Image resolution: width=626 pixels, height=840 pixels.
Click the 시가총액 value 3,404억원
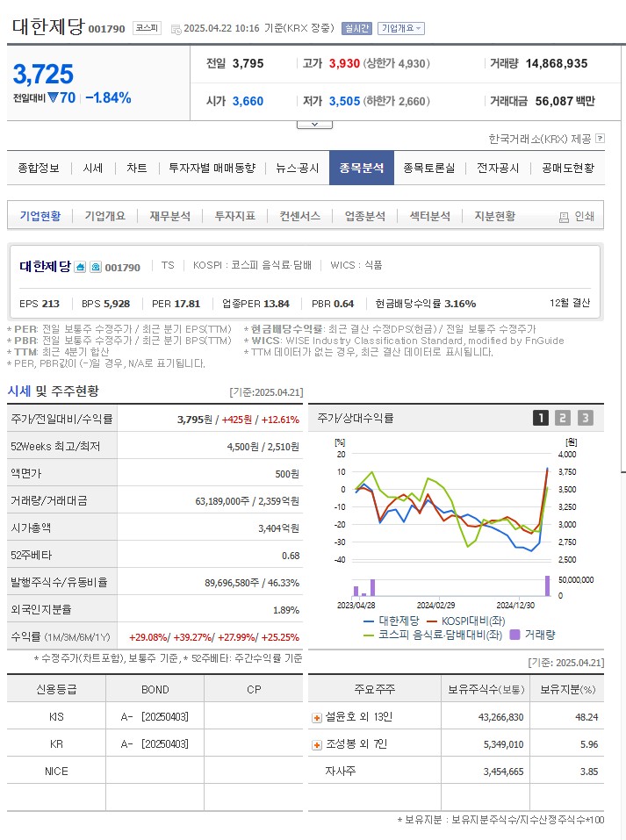coord(278,528)
